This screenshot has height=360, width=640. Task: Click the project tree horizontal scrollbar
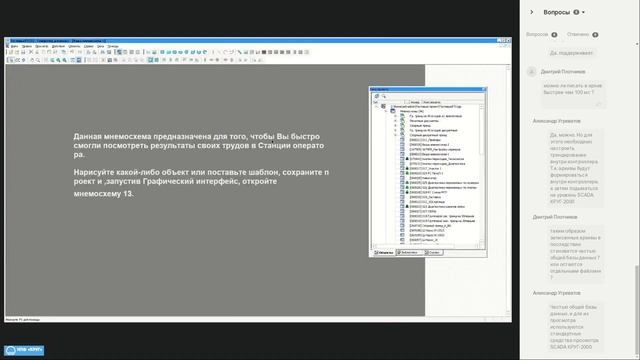coord(426,246)
